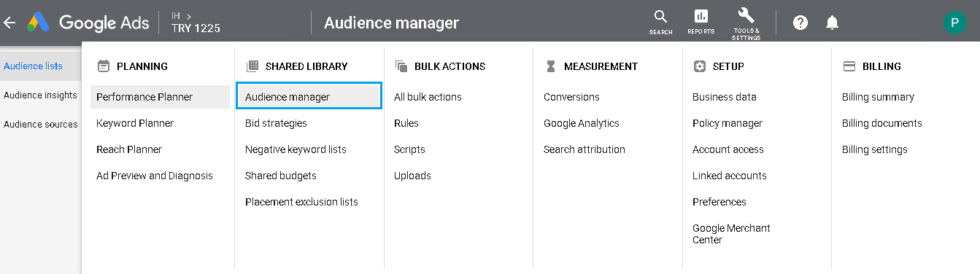
Task: Open Shared budgets
Action: pos(281,176)
